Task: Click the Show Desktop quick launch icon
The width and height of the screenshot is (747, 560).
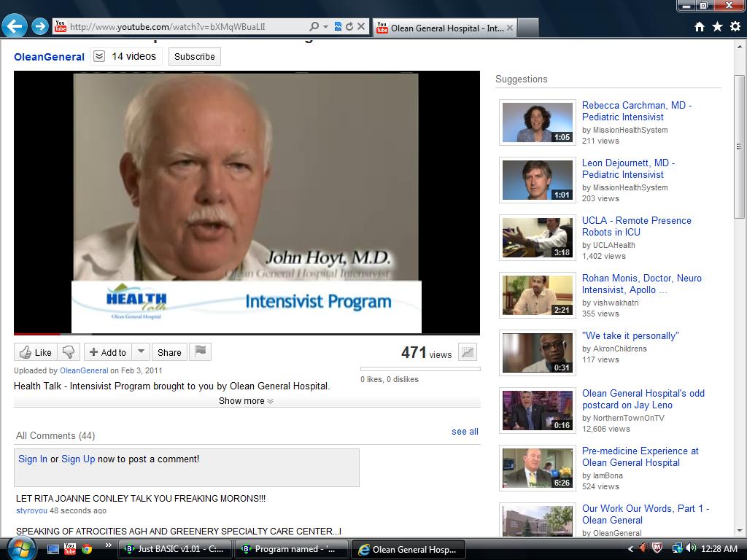Action: [x=53, y=549]
